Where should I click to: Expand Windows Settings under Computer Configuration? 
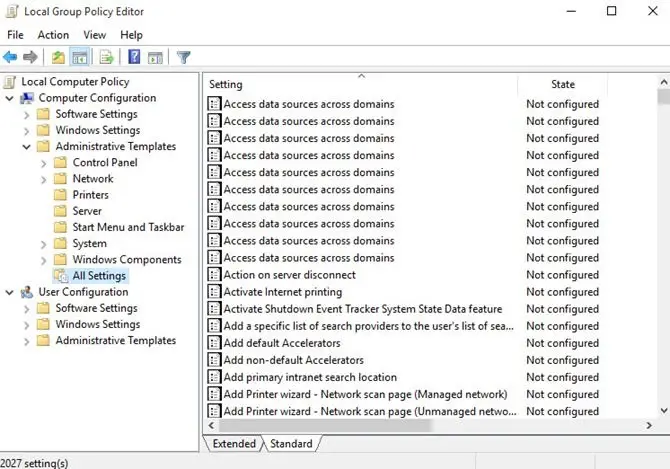click(x=26, y=131)
